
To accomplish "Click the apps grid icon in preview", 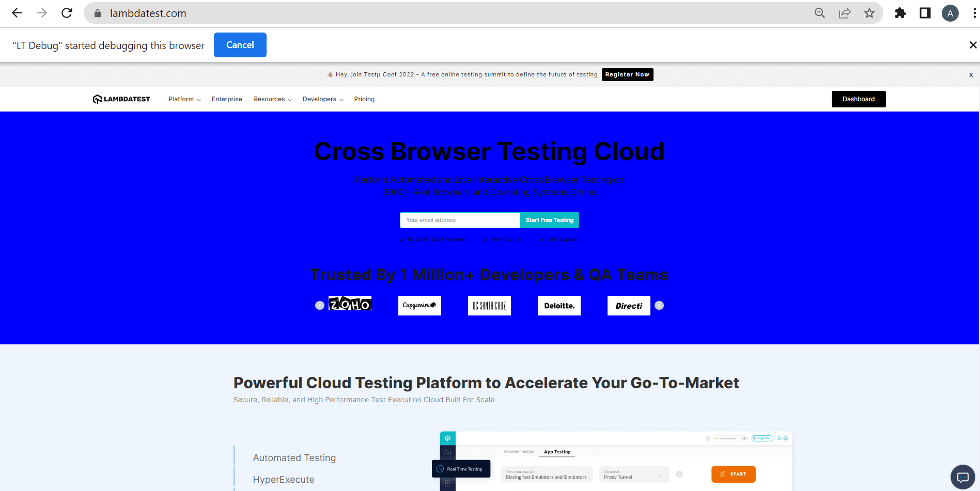I will tap(708, 438).
